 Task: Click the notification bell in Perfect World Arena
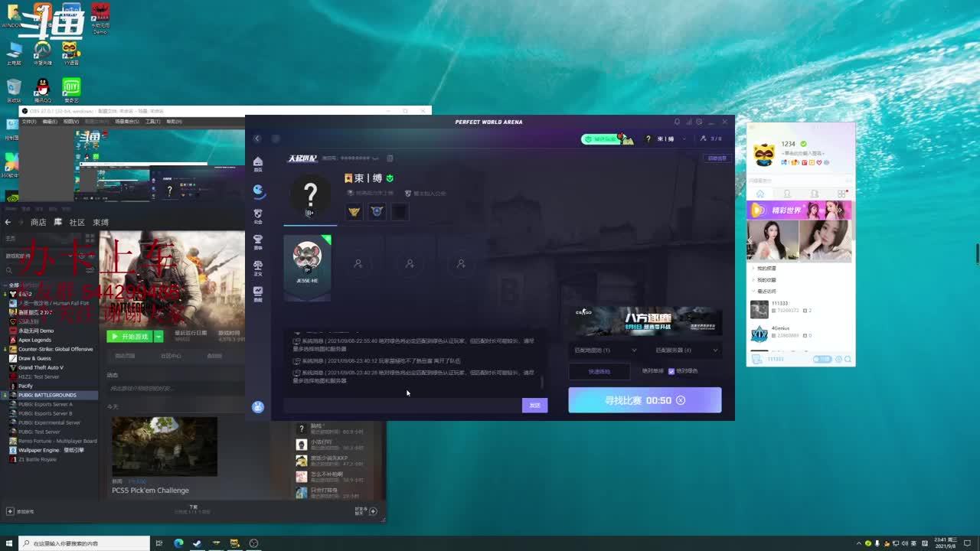click(x=677, y=122)
